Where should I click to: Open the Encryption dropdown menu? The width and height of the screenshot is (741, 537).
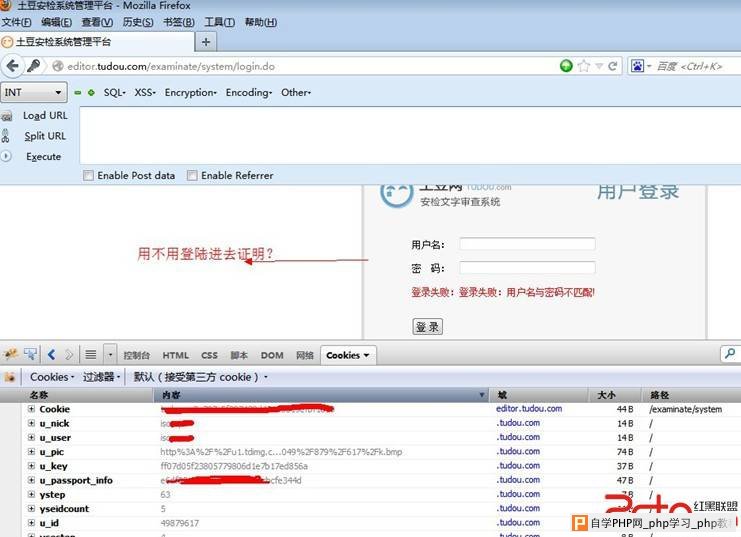point(190,93)
